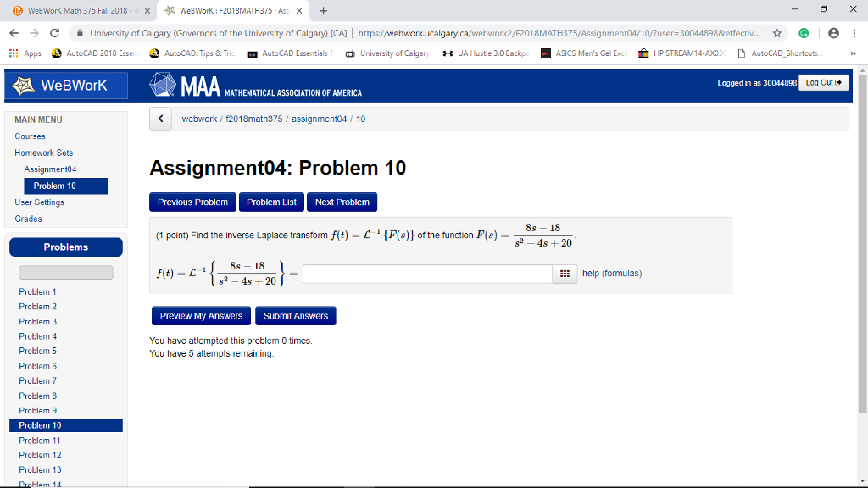Viewport: 868px width, 488px height.
Task: Select Problem 5 from the Problems list
Action: pyautogui.click(x=37, y=351)
